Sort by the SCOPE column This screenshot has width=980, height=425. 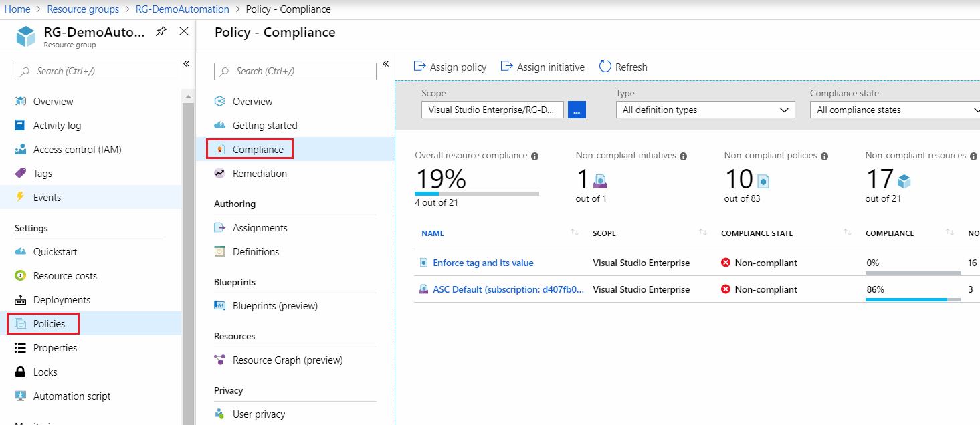(604, 233)
